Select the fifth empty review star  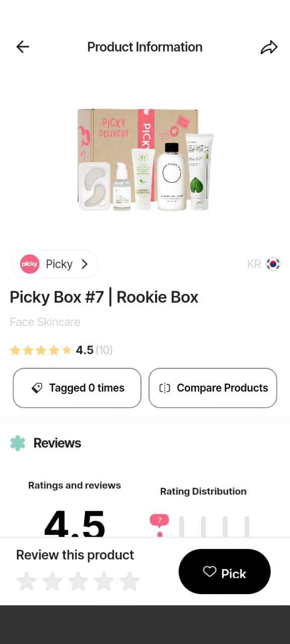point(130,581)
